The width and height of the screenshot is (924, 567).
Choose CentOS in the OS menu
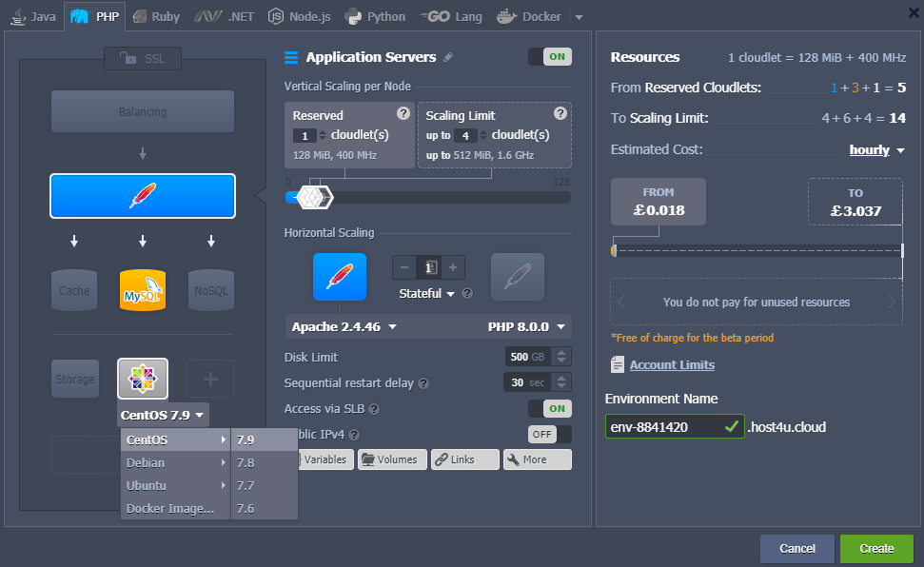(x=176, y=440)
